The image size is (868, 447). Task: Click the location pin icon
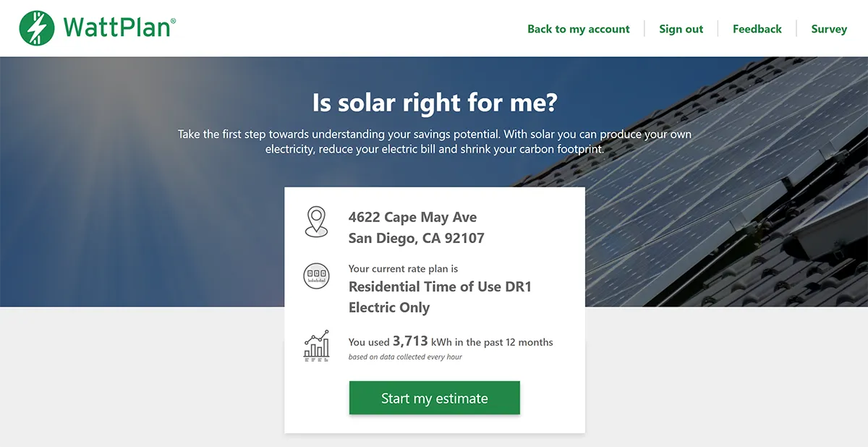click(x=316, y=221)
